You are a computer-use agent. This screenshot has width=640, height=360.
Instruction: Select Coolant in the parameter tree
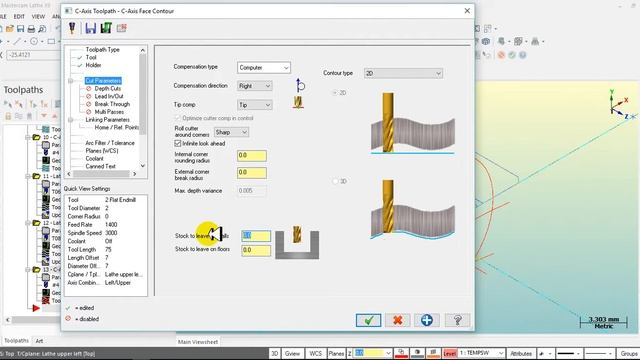94,159
